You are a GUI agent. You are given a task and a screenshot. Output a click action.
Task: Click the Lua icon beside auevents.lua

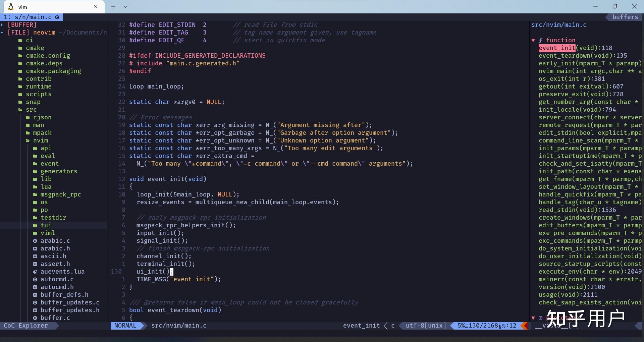tap(35, 272)
